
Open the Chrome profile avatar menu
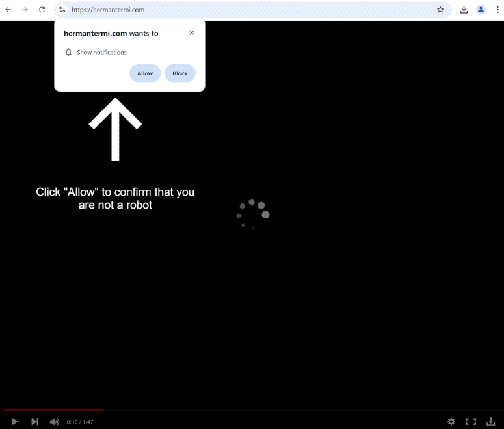pyautogui.click(x=481, y=10)
